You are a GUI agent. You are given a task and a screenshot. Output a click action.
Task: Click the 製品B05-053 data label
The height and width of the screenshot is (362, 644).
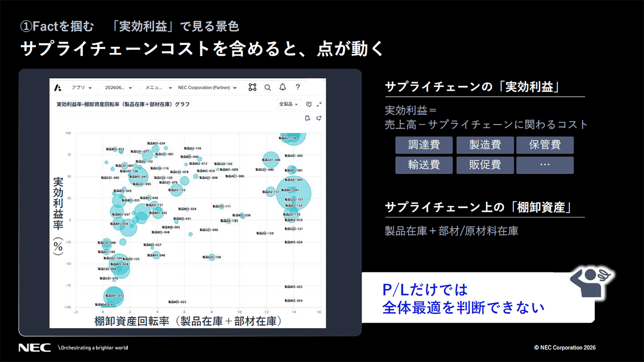pos(115,149)
